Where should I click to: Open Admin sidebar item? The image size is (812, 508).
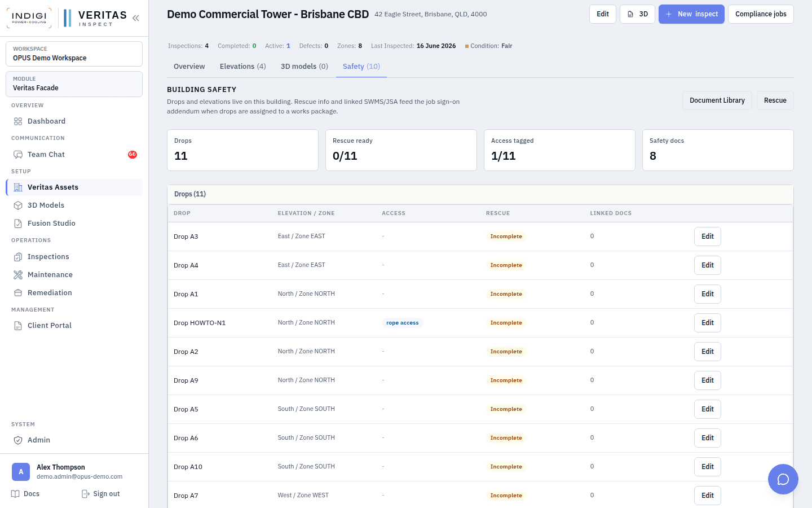coord(74,440)
